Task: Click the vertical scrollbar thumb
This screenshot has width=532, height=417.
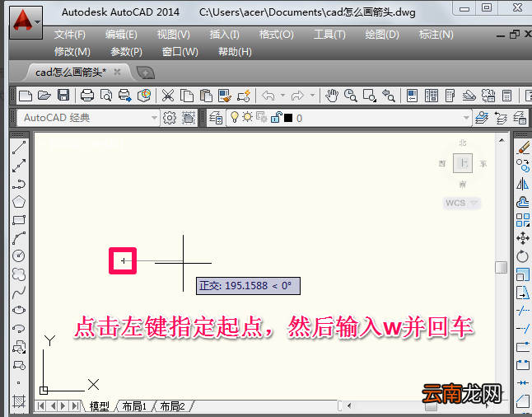Action: click(501, 267)
